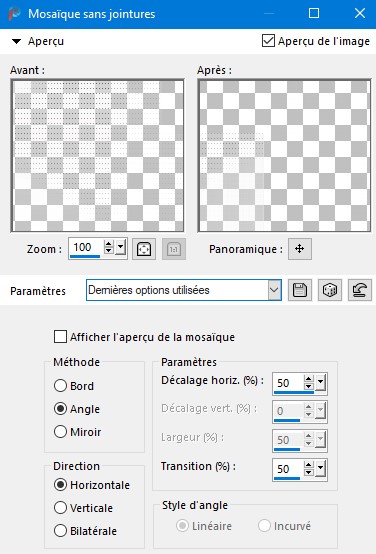The width and height of the screenshot is (376, 554).
Task: Uncheck the Aperçu de l'image checkbox
Action: coord(268,41)
